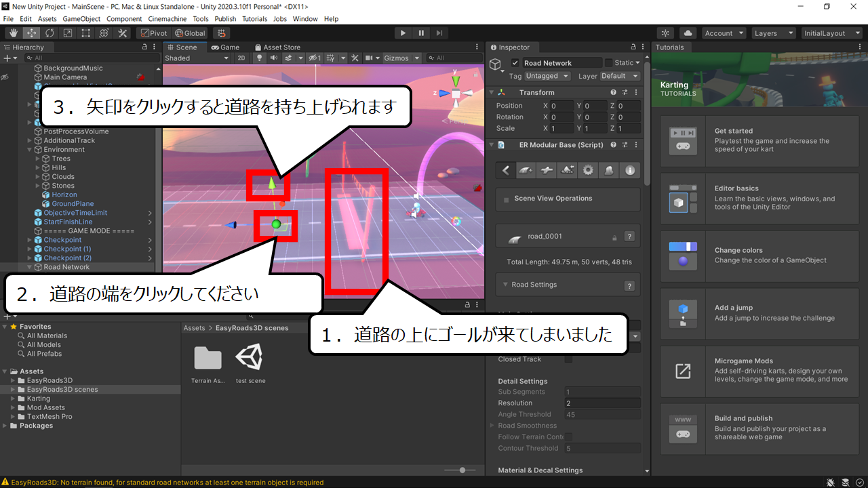Toggle 2D view mode
The width and height of the screenshot is (868, 488).
(241, 58)
